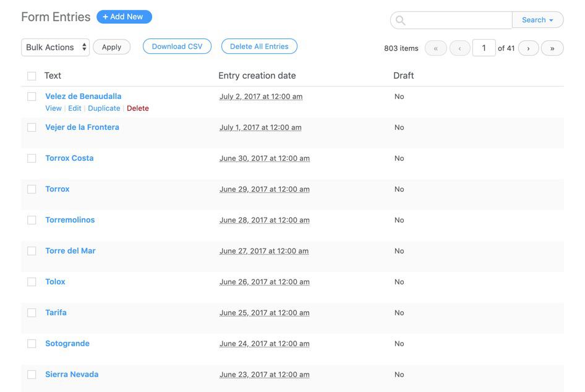The height and width of the screenshot is (392, 585).
Task: Select all entries with header checkbox
Action: pos(32,76)
